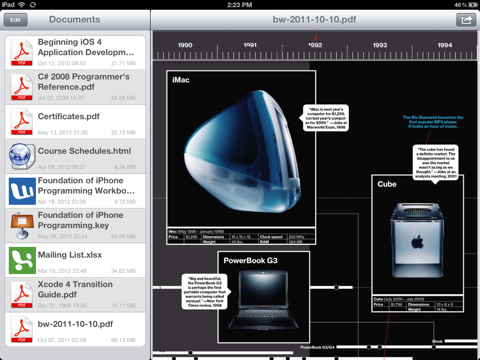Click the 1992 timeline marker
480x360 pixels.
(x=315, y=45)
